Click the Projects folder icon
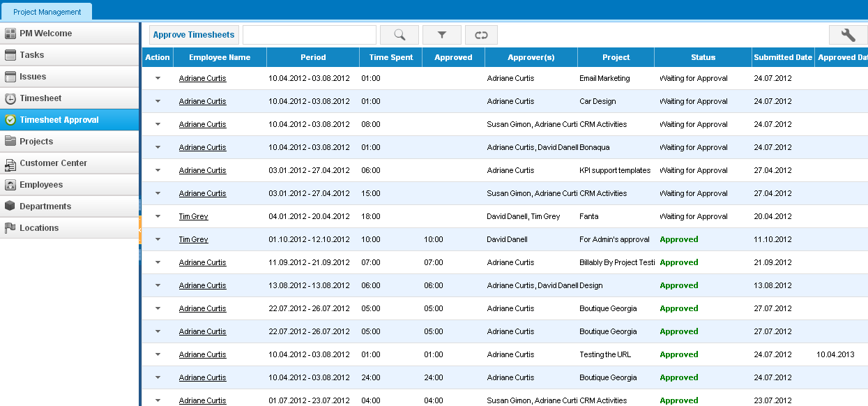868x406 pixels. click(x=10, y=142)
